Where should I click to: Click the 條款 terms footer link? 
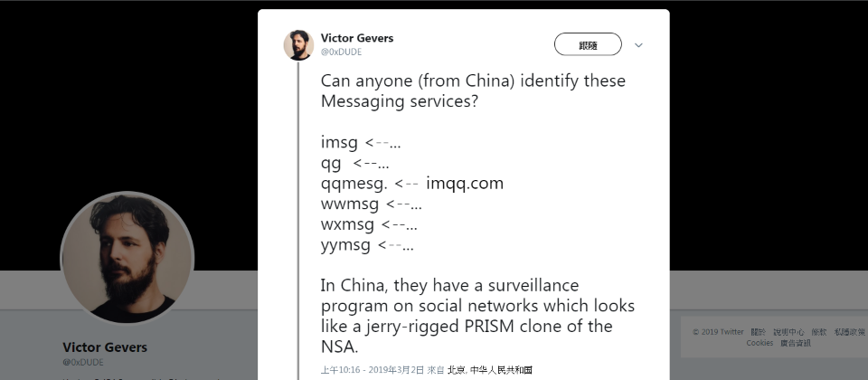(818, 332)
